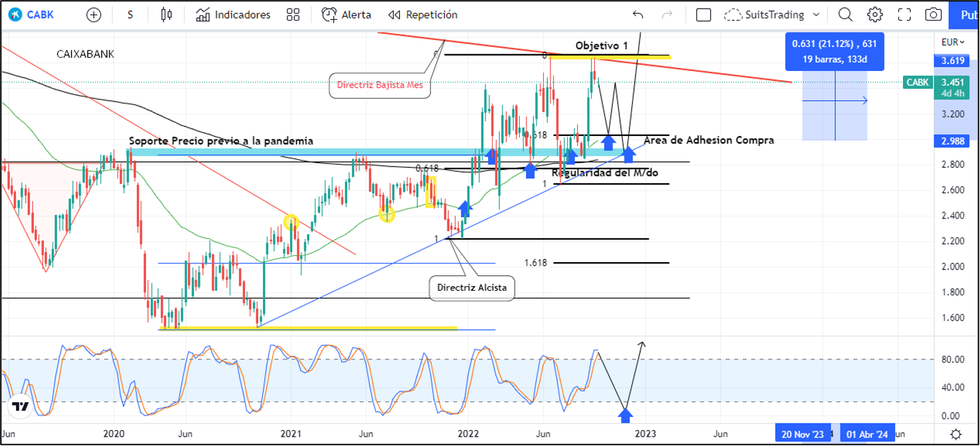The width and height of the screenshot is (980, 446).
Task: Enter fullscreen mode
Action: [904, 15]
